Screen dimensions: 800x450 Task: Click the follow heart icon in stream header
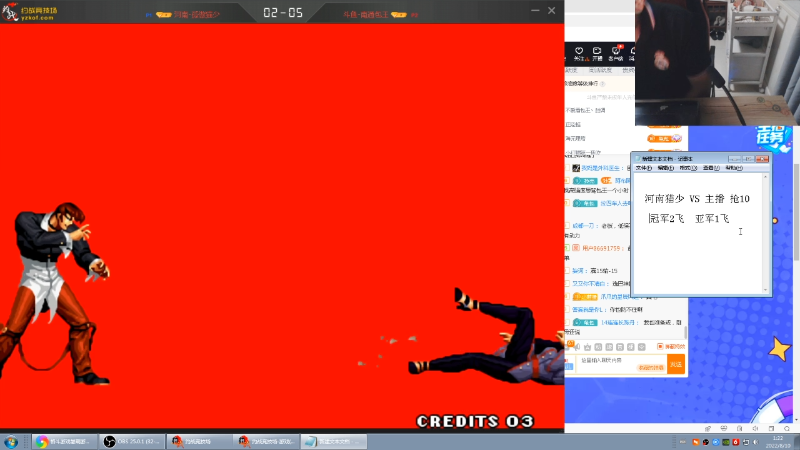pos(579,53)
